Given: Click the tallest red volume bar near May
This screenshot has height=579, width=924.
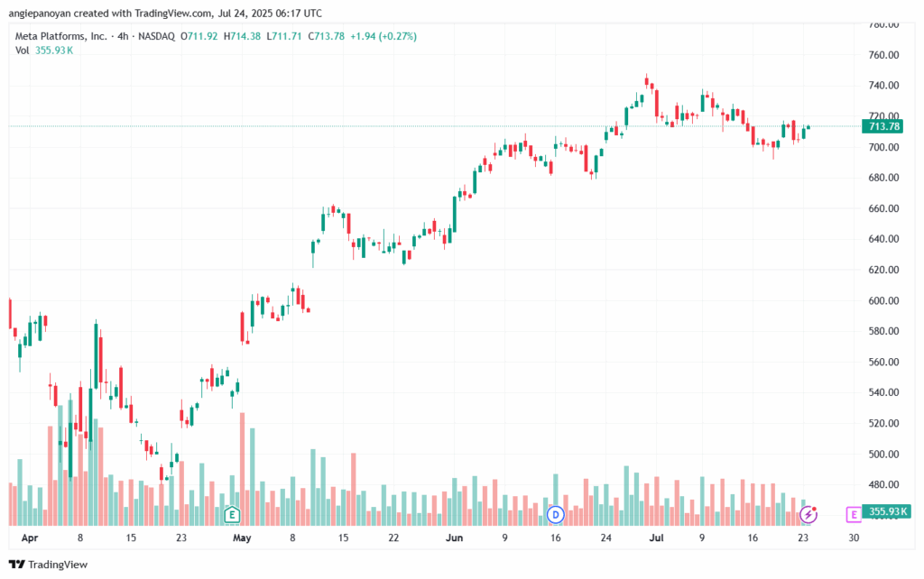Looking at the screenshot, I should tap(242, 469).
